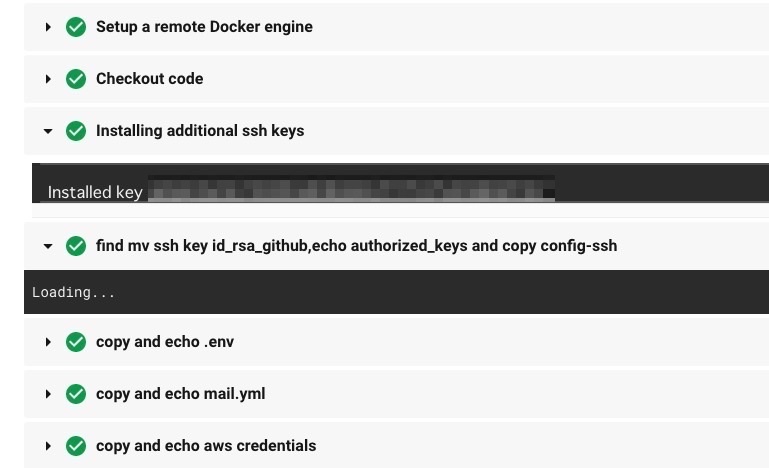Click green check for copy aws credentials step
This screenshot has height=468, width=769.
pos(76,446)
